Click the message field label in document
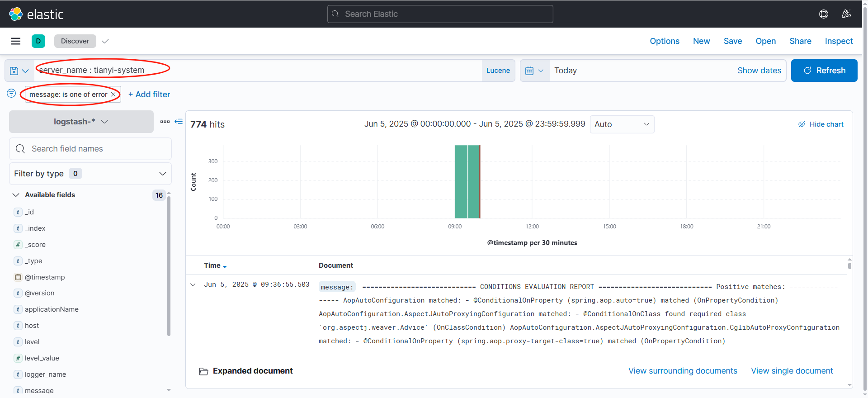The width and height of the screenshot is (868, 398). (337, 287)
